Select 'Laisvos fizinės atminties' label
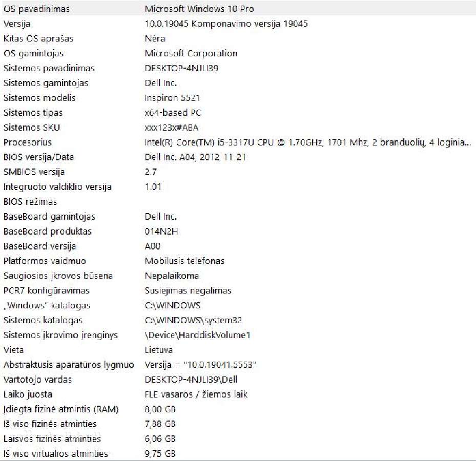The image size is (476, 461). tap(52, 439)
